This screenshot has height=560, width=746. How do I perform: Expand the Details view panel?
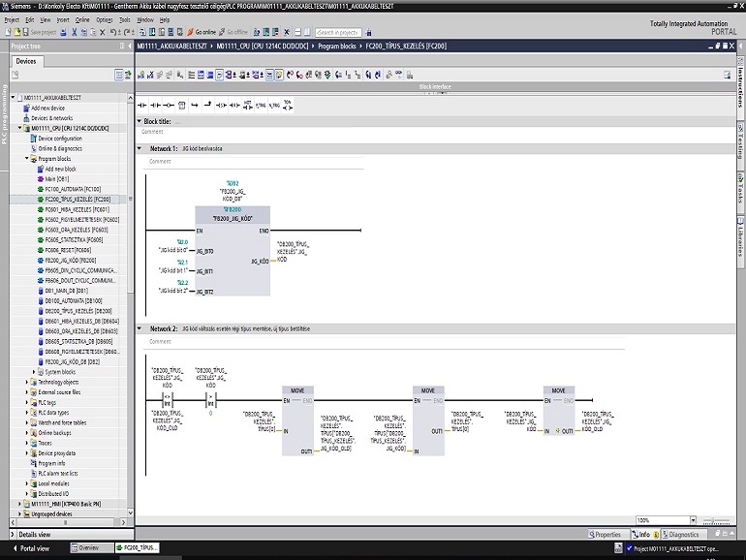tap(13, 534)
